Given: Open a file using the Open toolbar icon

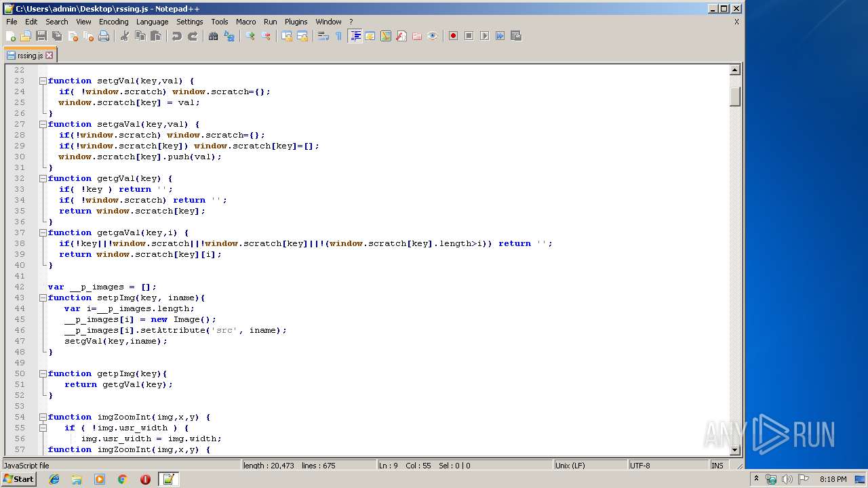Looking at the screenshot, I should click(26, 36).
